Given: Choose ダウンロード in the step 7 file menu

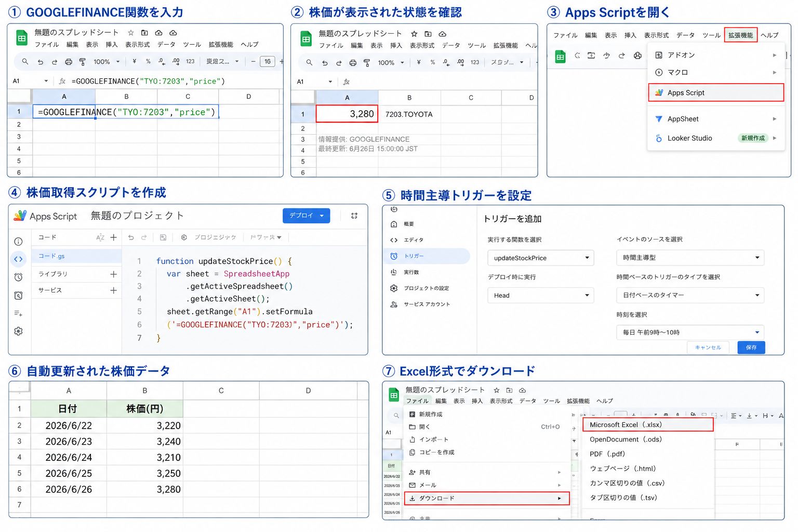Looking at the screenshot, I should click(x=487, y=498).
